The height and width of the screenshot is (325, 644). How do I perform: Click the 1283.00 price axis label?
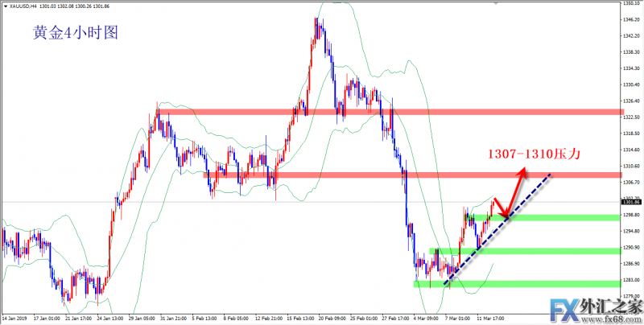point(631,279)
